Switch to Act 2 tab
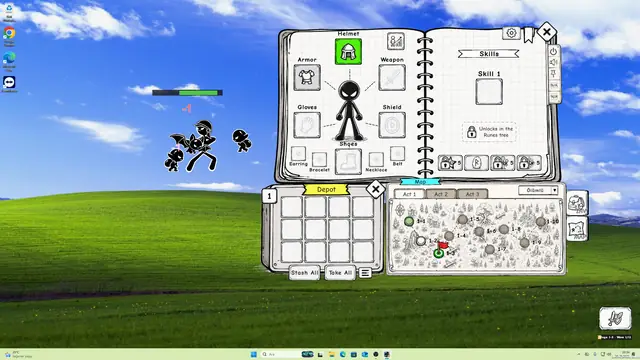640x360 pixels. [x=441, y=194]
